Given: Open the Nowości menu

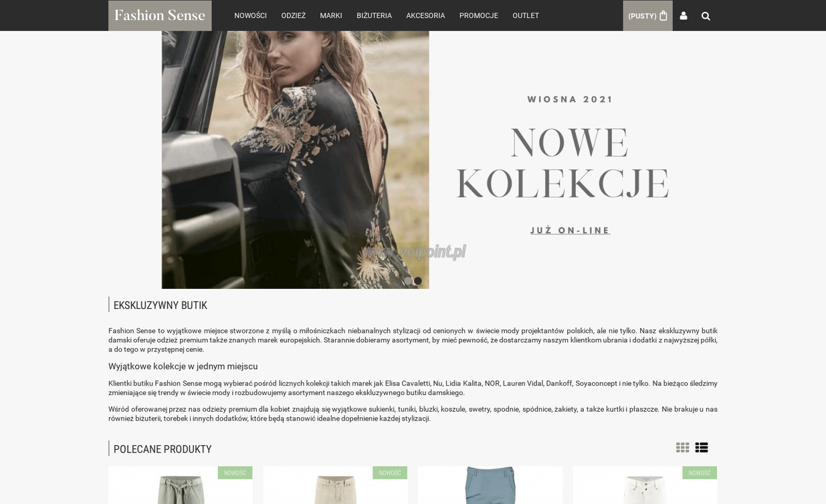Looking at the screenshot, I should pyautogui.click(x=250, y=15).
